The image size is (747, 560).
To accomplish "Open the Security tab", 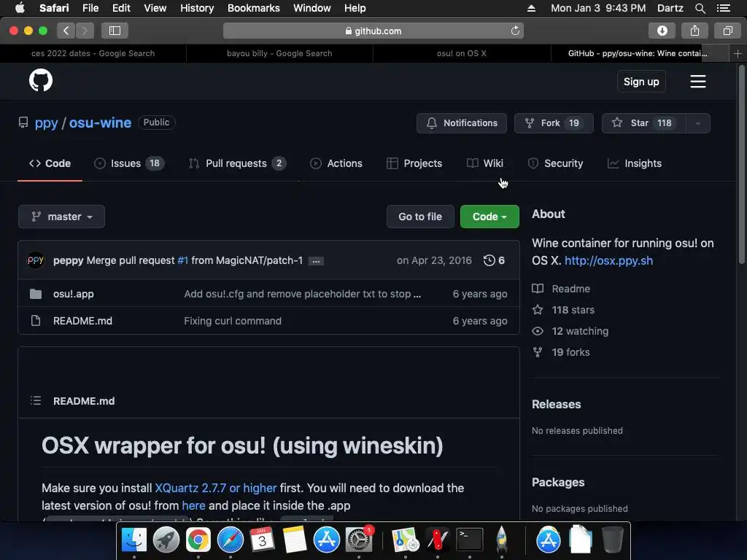I will (x=555, y=163).
